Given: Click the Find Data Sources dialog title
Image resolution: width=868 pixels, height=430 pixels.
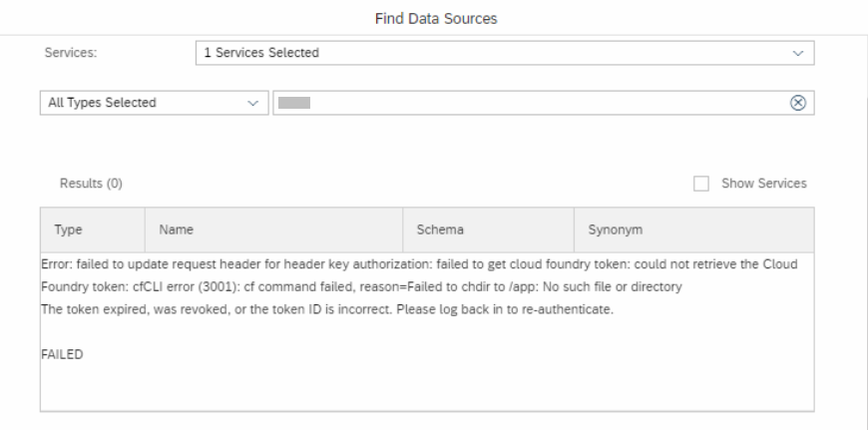Looking at the screenshot, I should pyautogui.click(x=436, y=19).
